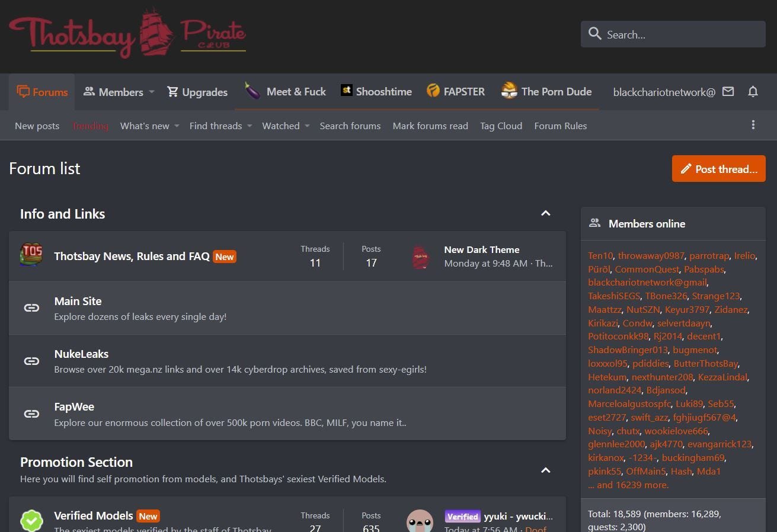Open The Porn Dude nav link
This screenshot has width=777, height=532.
point(546,91)
